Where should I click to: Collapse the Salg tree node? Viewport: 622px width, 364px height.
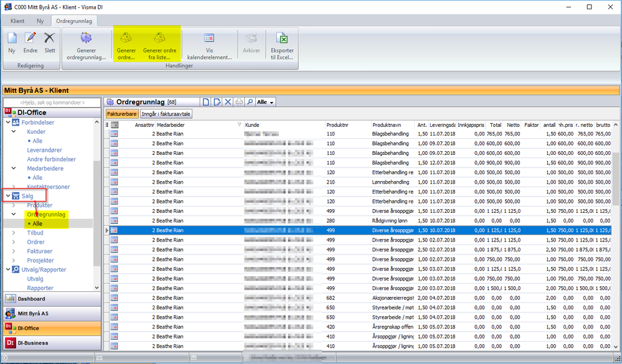[x=8, y=196]
